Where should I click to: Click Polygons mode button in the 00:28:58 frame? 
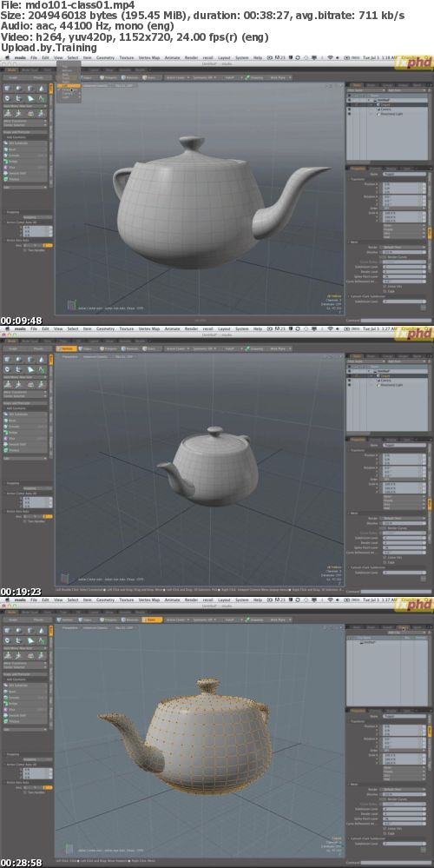[108, 620]
